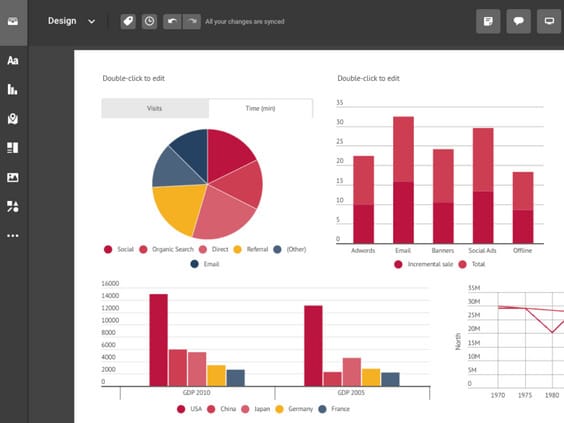Open version history clock icon

149,22
